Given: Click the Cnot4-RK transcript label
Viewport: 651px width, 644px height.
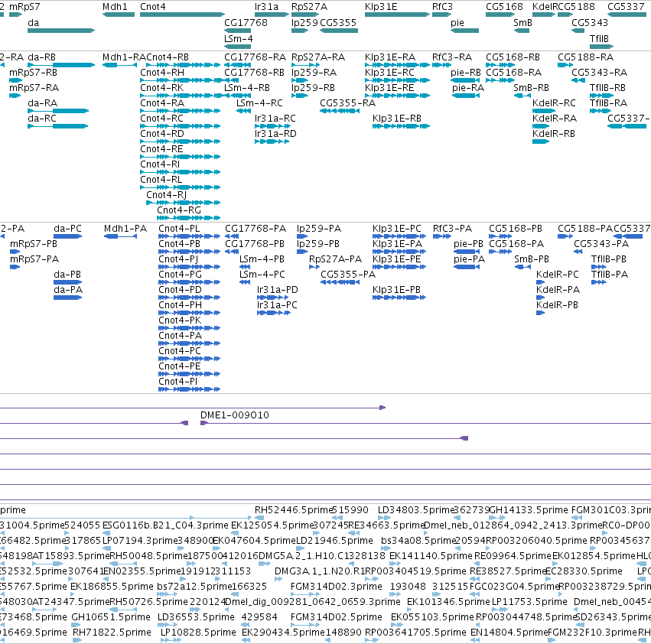Looking at the screenshot, I should [x=162, y=88].
